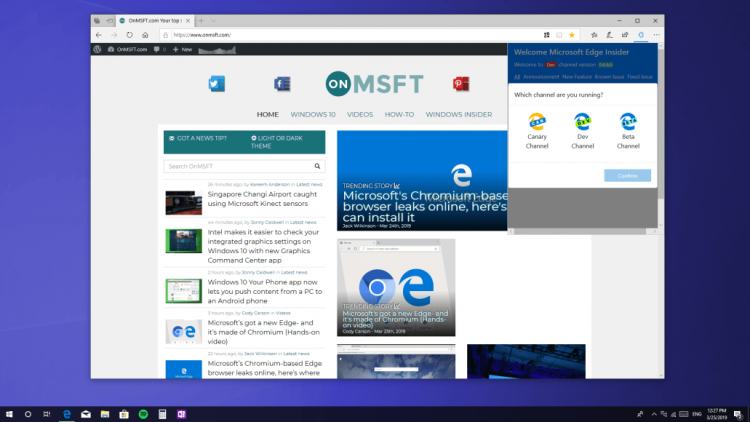Viewport: 750px width, 422px height.
Task: Open the Pinterest social icon
Action: 461,84
